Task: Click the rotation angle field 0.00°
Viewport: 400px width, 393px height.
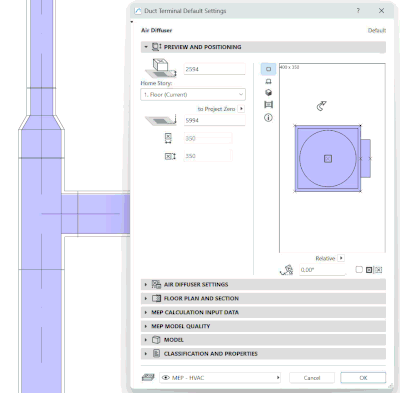Action: pos(322,270)
